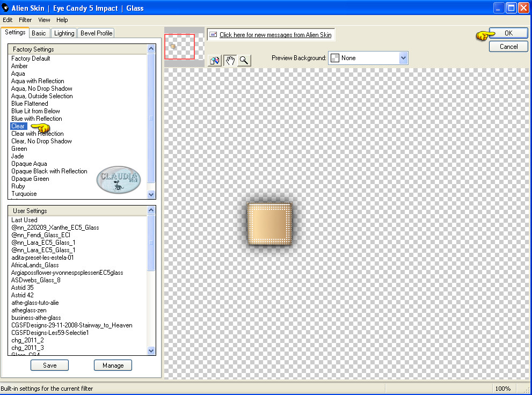
Task: Select @nn_Fendi_Glass_ECI user setting
Action: click(41, 235)
